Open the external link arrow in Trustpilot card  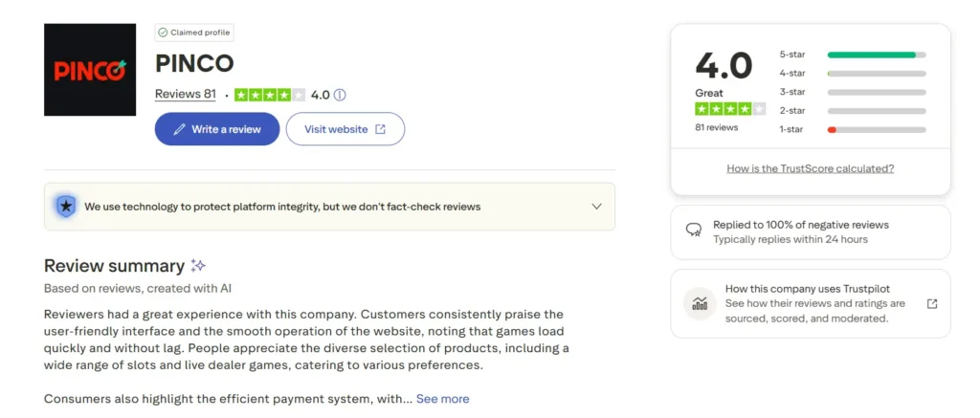tap(932, 303)
